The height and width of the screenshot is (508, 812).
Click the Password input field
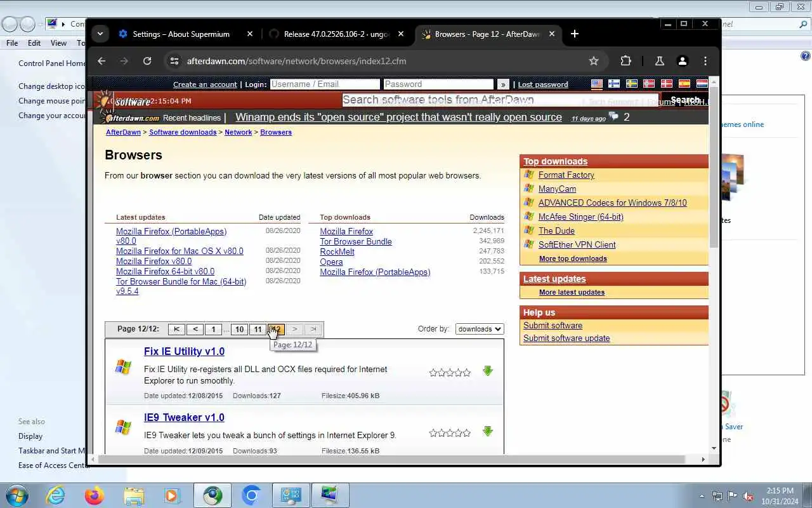click(438, 84)
